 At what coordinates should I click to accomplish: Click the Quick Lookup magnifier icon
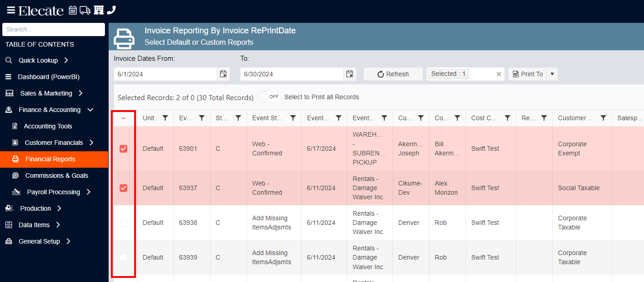(x=9, y=60)
